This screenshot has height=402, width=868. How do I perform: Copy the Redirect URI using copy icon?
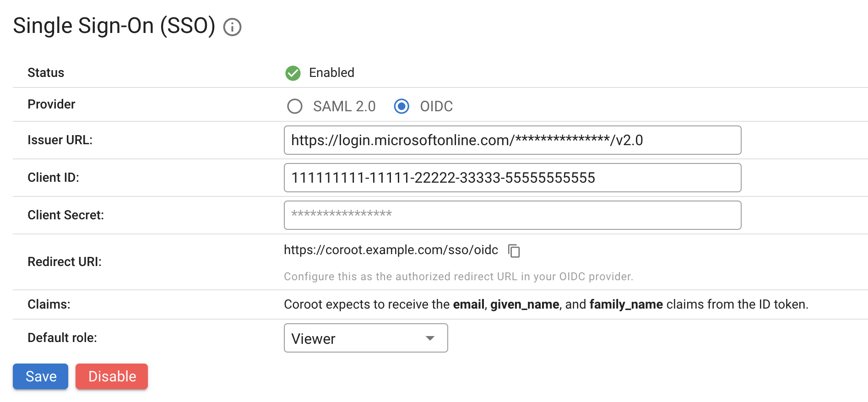click(x=514, y=251)
